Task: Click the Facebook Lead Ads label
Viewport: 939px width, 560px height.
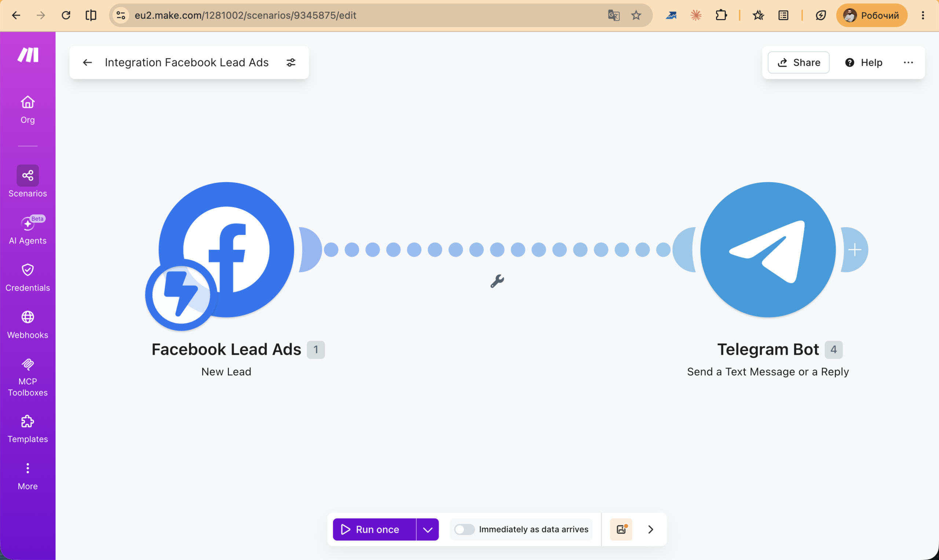Action: 226,349
